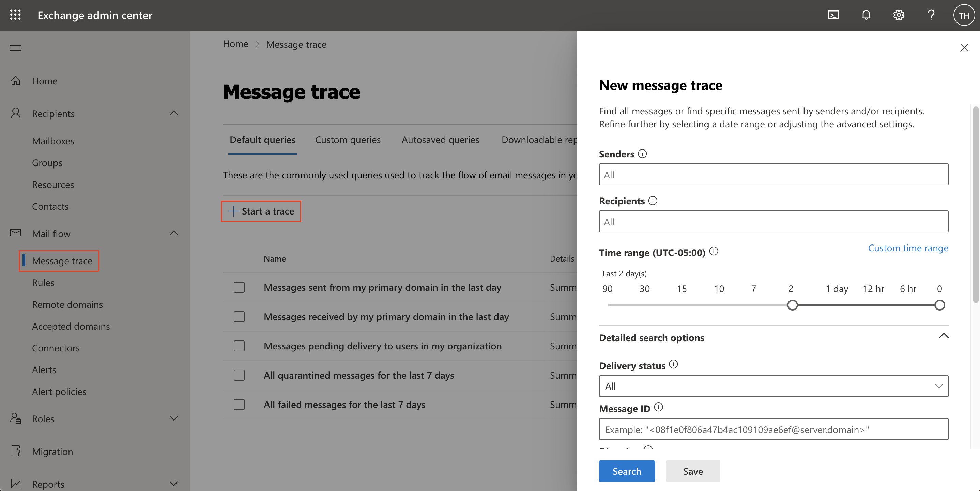Open Connectors in sidebar
The height and width of the screenshot is (491, 980).
(56, 348)
